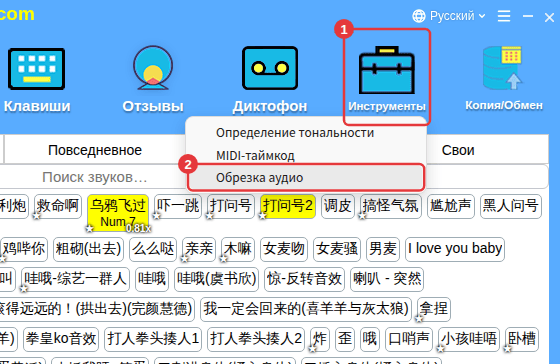This screenshot has height=364, width=560.
Task: Choose Обрезка аудио menu entry
Action: point(306,178)
